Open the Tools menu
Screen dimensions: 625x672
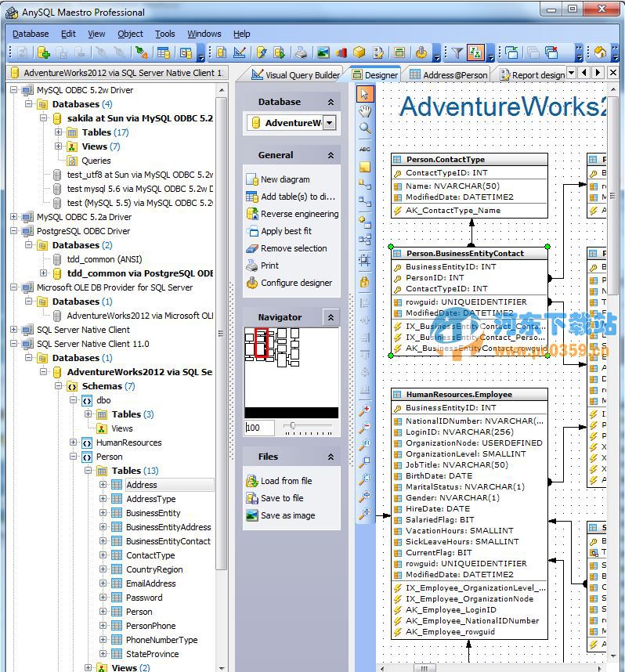(165, 34)
